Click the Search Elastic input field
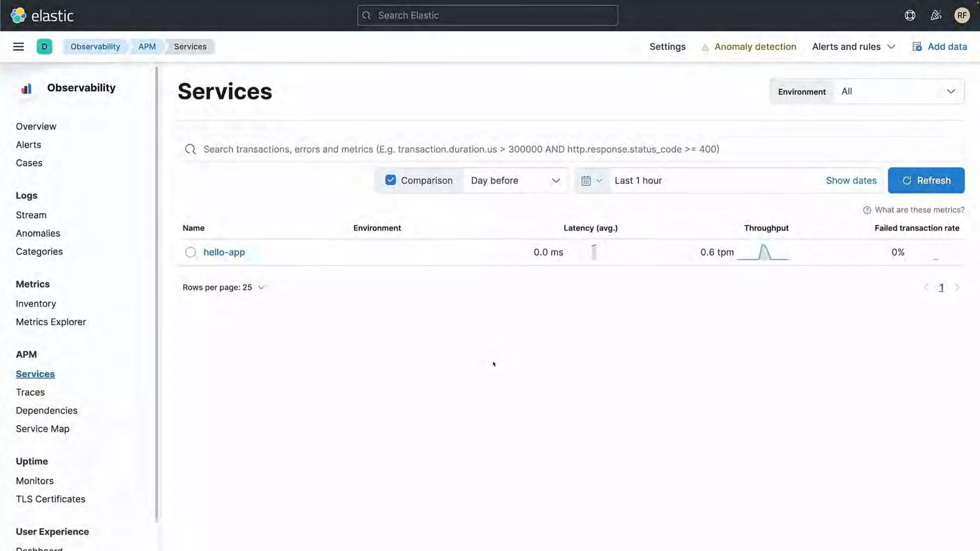Viewport: 980px width, 551px height. tap(487, 15)
